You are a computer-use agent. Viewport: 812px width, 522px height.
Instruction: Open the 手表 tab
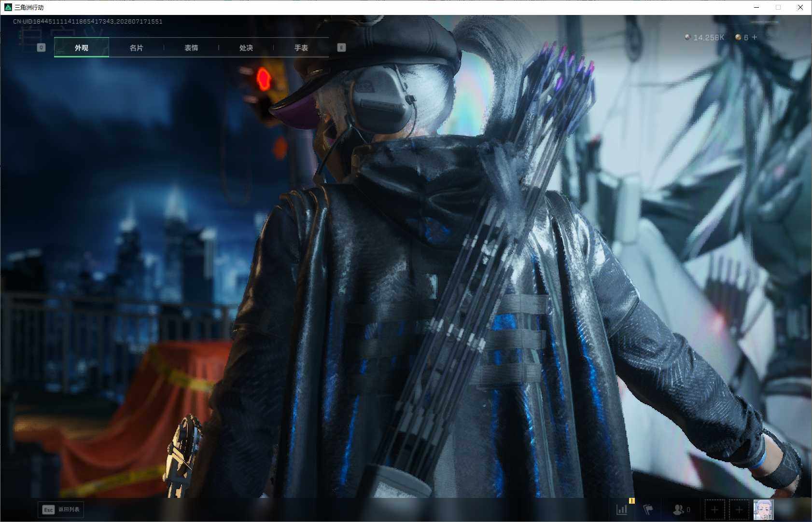tap(301, 47)
